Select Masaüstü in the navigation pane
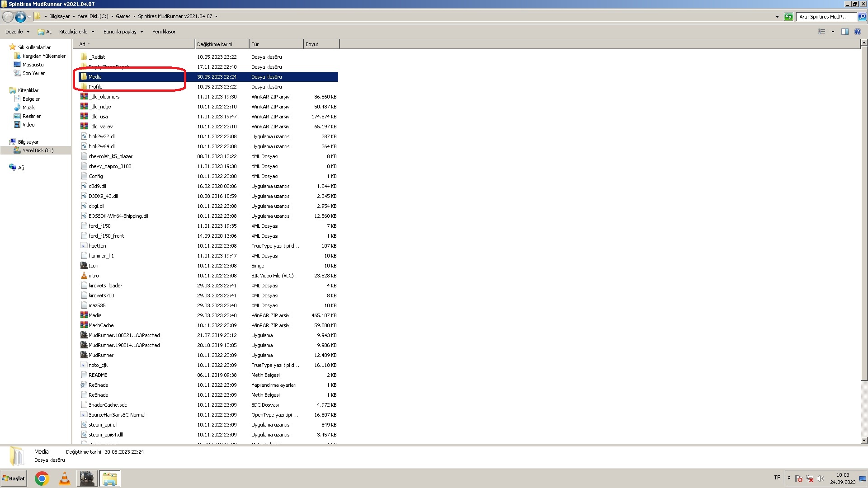 33,65
